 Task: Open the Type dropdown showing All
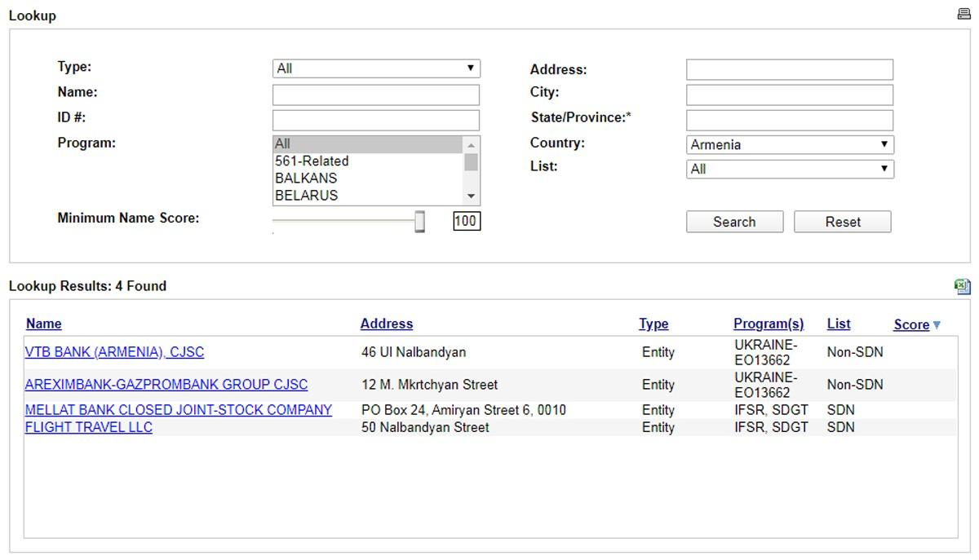coord(376,68)
